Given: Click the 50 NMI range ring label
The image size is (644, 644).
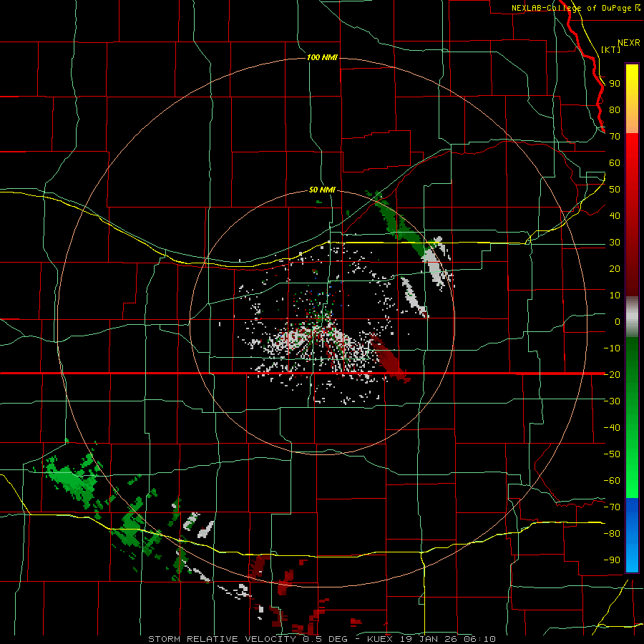Looking at the screenshot, I should click(x=322, y=190).
